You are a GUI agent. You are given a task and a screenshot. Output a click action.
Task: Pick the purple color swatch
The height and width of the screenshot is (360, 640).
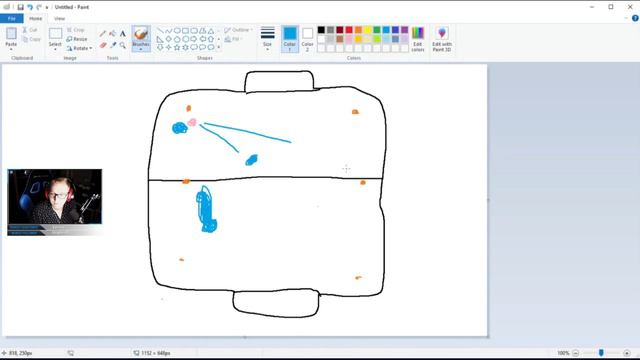pos(404,30)
